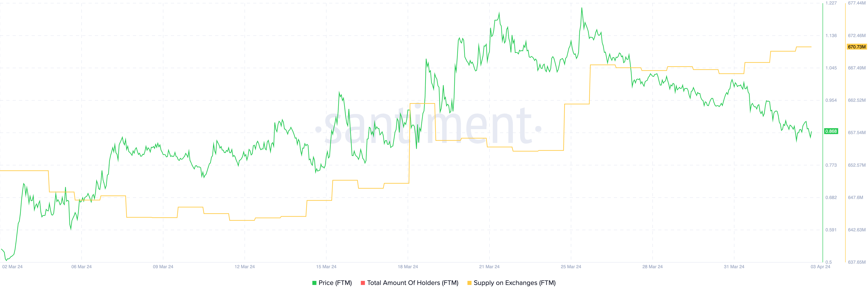Toggle Supply on Exchanges (FTM) series
Image resolution: width=868 pixels, height=294 pixels.
click(514, 283)
